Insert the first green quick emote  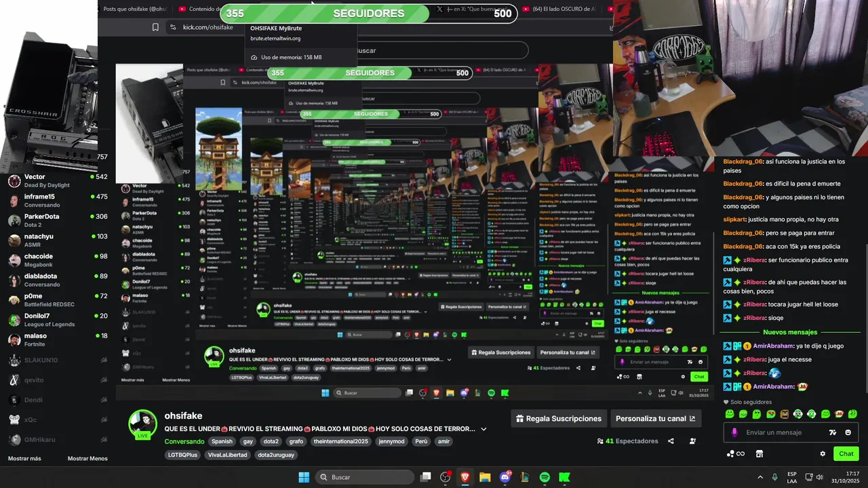[730, 414]
